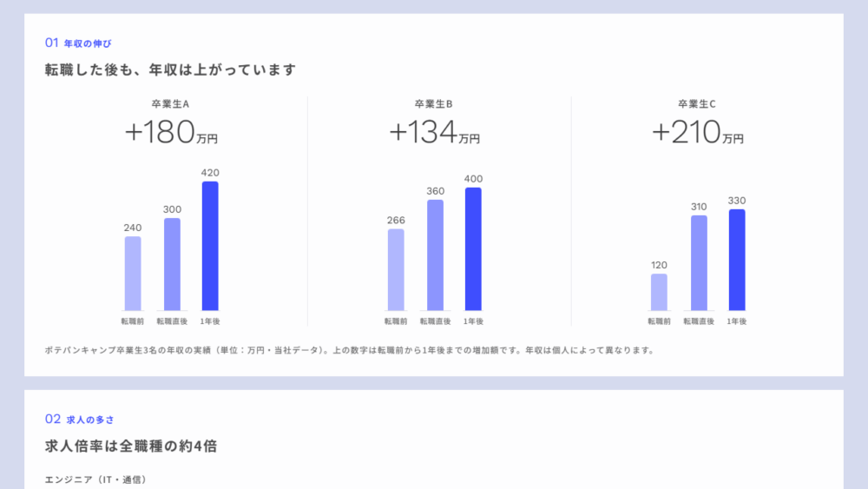Image resolution: width=868 pixels, height=489 pixels.
Task: Click the value label '420'
Action: pyautogui.click(x=210, y=173)
